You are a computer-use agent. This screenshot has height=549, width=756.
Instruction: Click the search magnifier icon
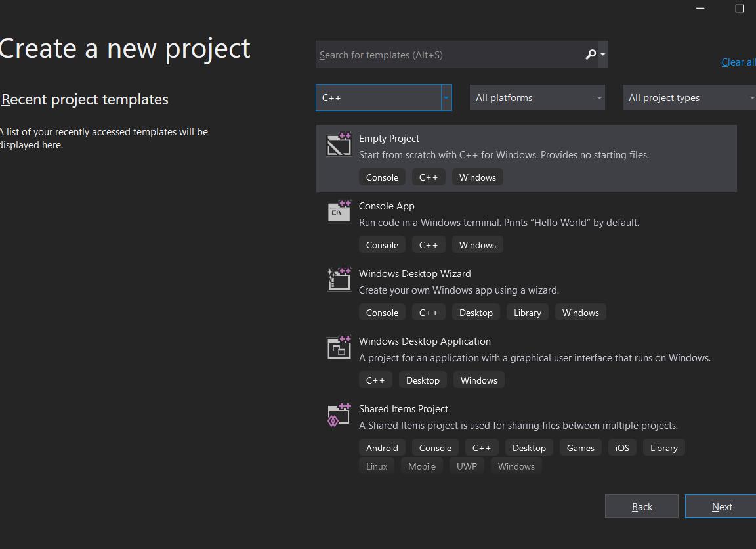tap(589, 55)
